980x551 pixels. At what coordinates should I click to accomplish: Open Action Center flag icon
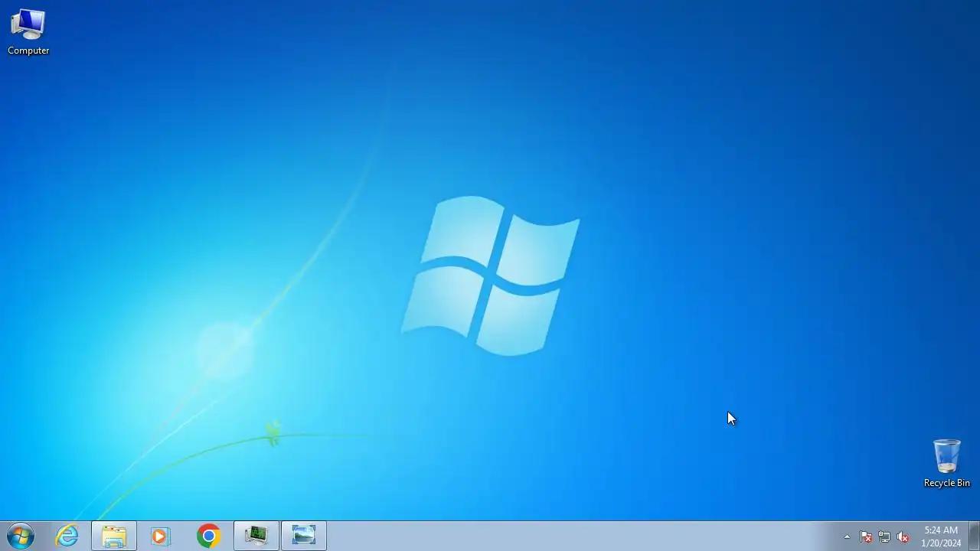[x=866, y=536]
